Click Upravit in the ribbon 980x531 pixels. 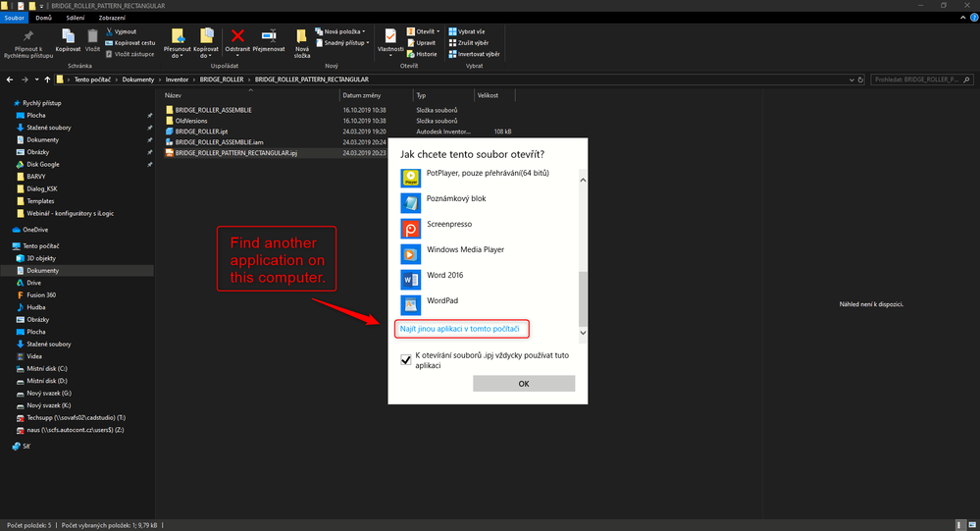click(x=421, y=42)
